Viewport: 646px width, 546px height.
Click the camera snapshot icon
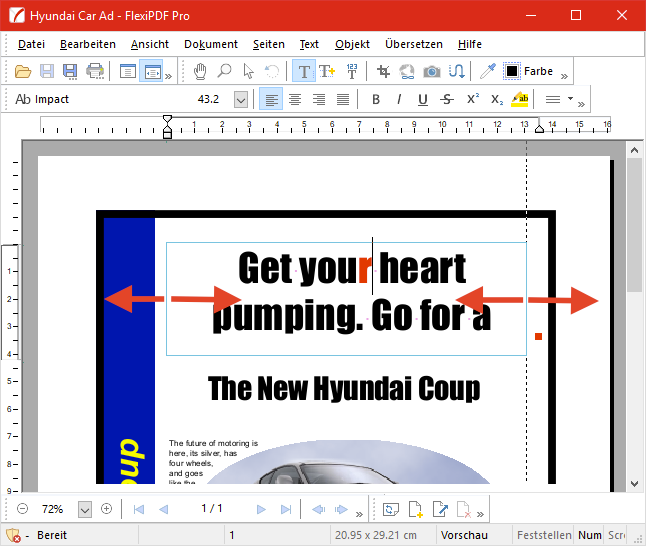click(x=432, y=71)
